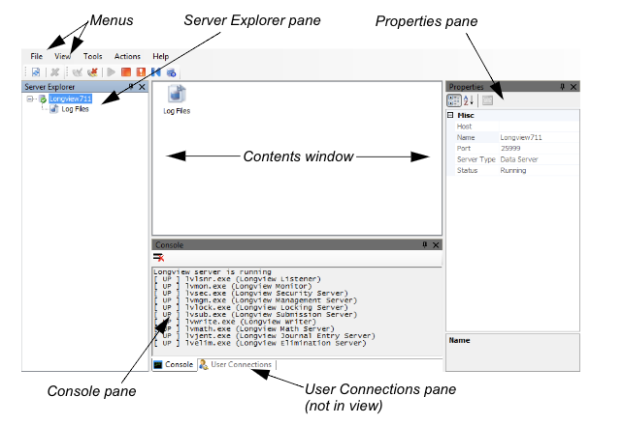Open the Log Files icon in contents window
623x425 pixels.
(176, 98)
